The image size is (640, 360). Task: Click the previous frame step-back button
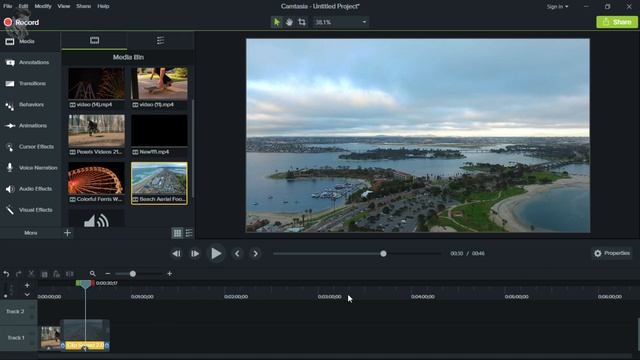click(176, 253)
